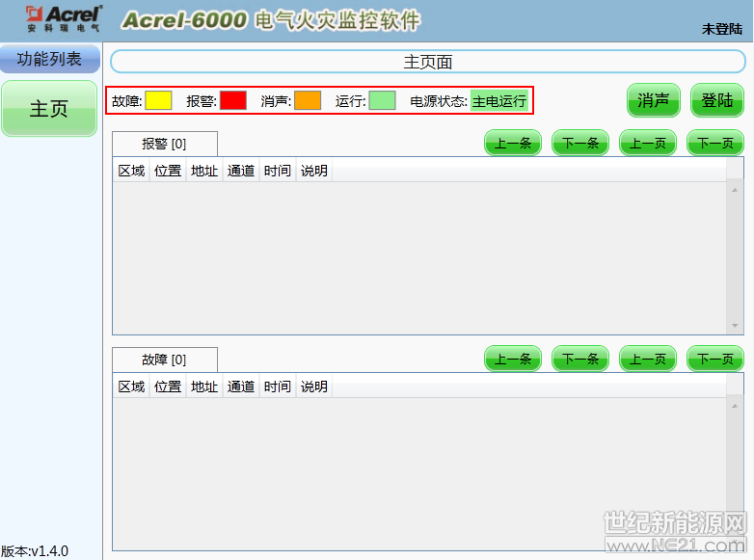Click the green 运行 color swatch
The height and width of the screenshot is (560, 754).
click(x=382, y=100)
